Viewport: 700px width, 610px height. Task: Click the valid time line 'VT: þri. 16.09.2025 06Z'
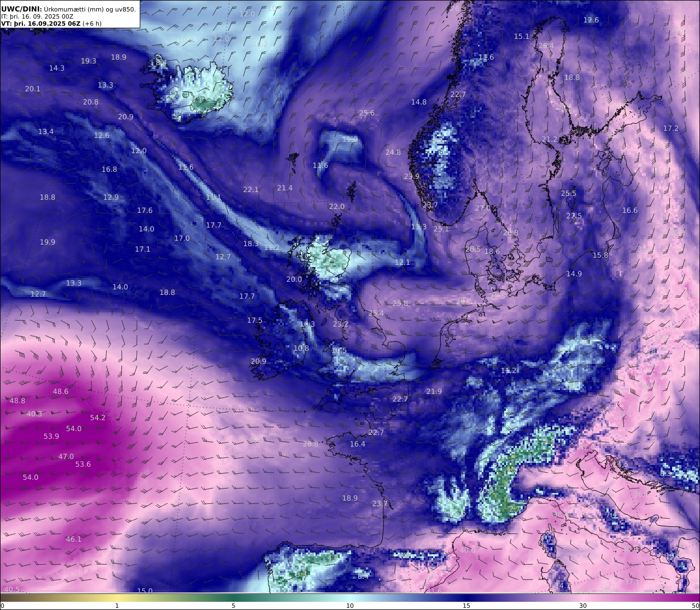(x=51, y=24)
